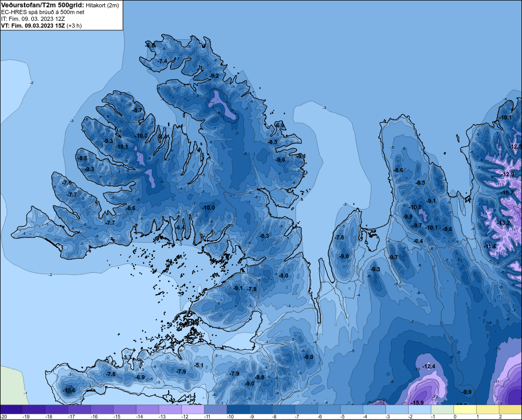Click the -9.2 temperature label

pyautogui.click(x=214, y=76)
